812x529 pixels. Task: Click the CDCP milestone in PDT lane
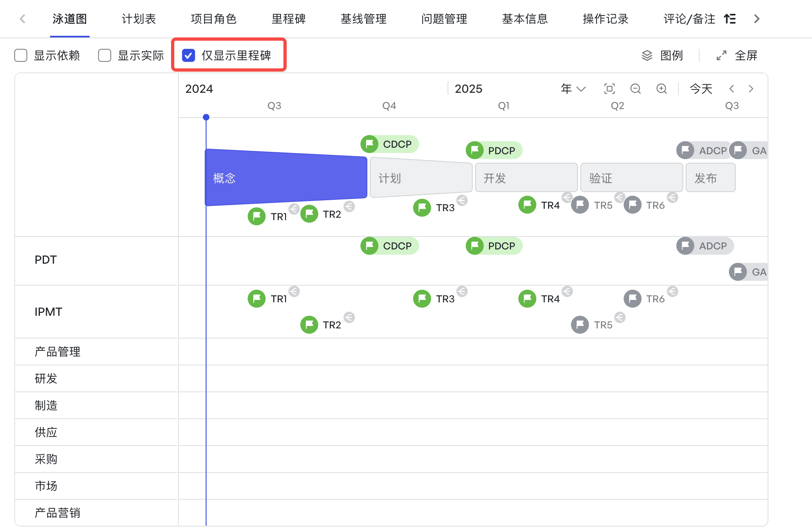click(389, 246)
